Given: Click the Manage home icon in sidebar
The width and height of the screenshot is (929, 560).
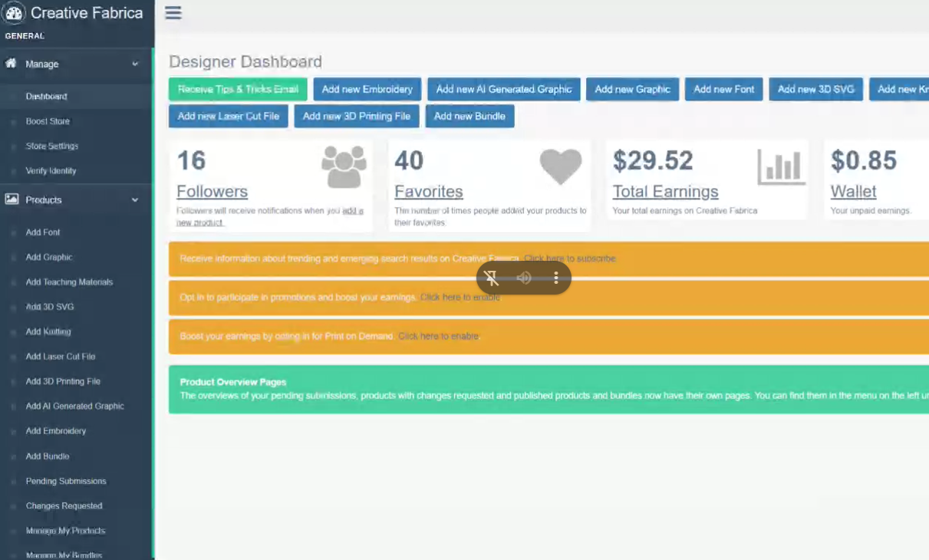Looking at the screenshot, I should coord(12,64).
